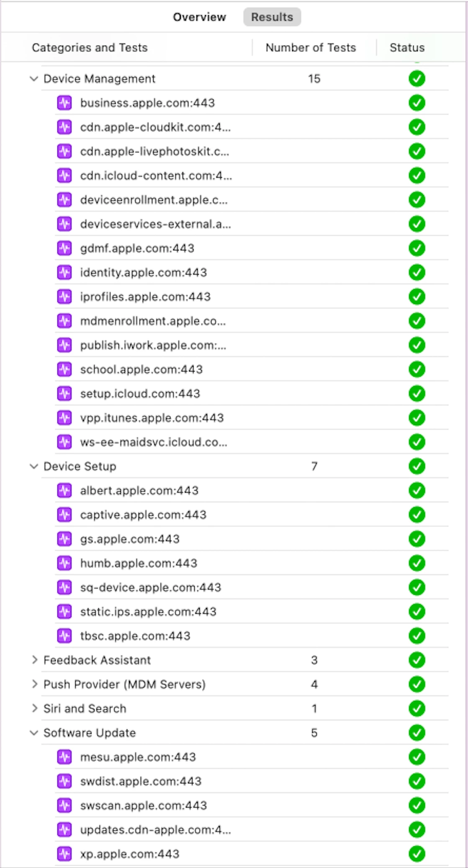The height and width of the screenshot is (868, 468).
Task: Click green status check for xp.apple.com:443
Action: tap(417, 854)
